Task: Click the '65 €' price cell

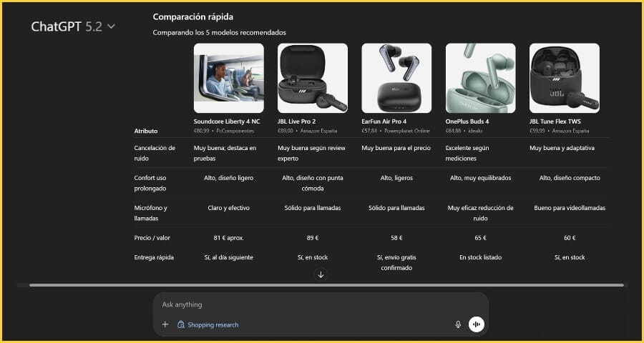Action: coord(481,238)
